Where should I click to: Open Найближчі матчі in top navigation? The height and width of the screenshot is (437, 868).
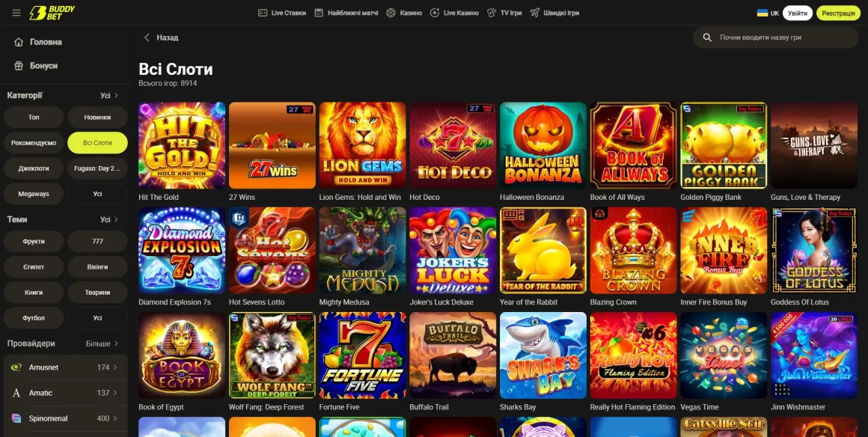coord(346,13)
